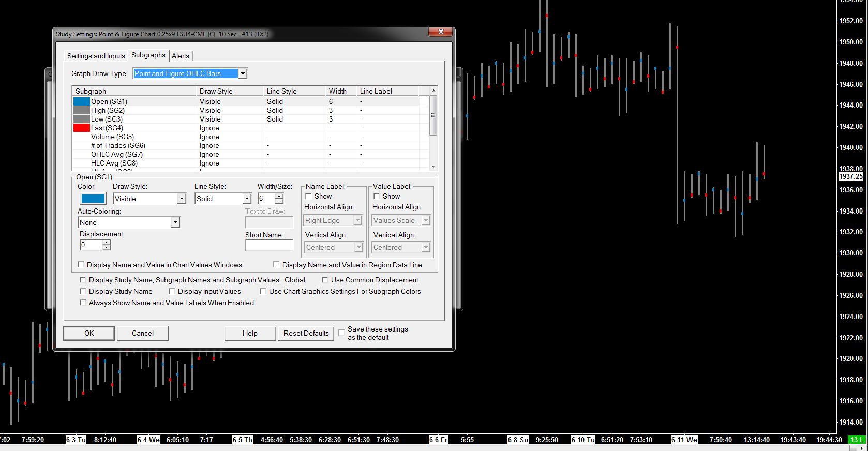
Task: Click the blue color swatch in Open (SG1) list row
Action: tap(82, 101)
